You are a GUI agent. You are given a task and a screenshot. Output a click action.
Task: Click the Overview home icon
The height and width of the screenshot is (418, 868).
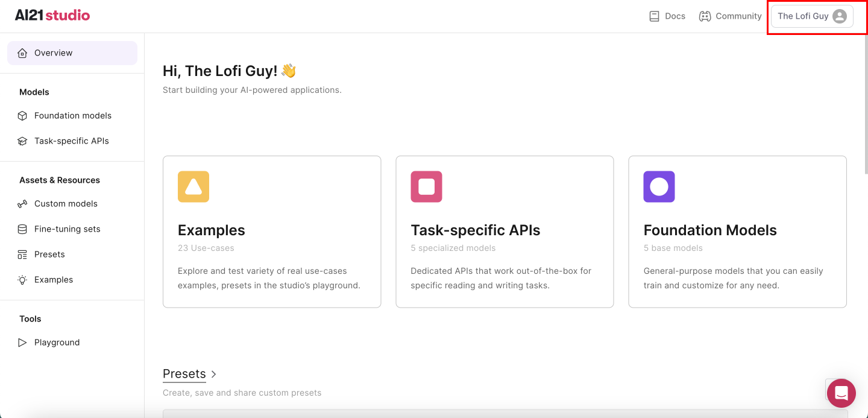[22, 53]
